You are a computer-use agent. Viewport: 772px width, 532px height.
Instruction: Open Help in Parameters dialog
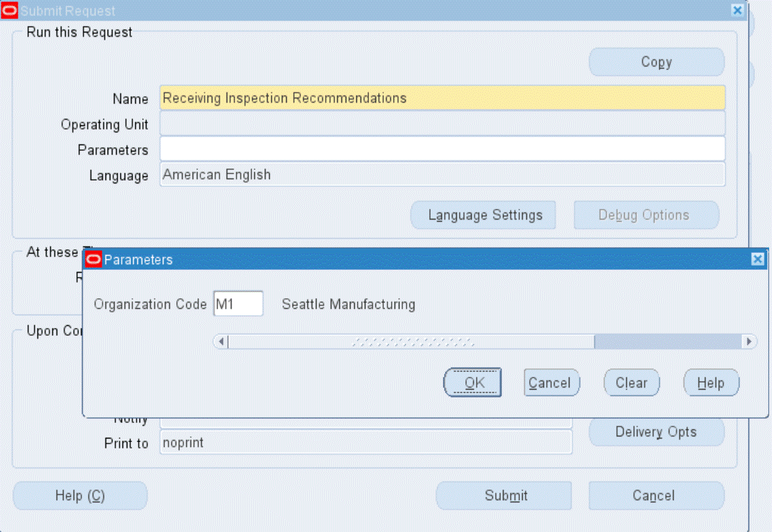point(711,383)
